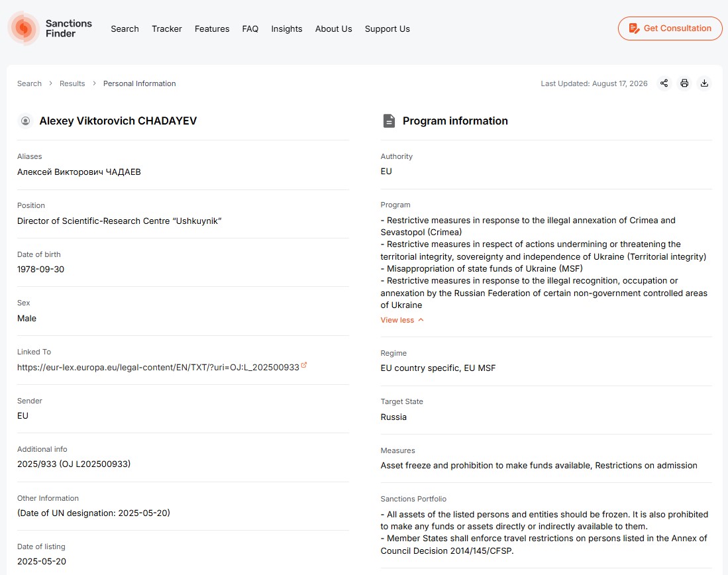Click Personal Information breadcrumb
This screenshot has width=728, height=575.
click(139, 83)
